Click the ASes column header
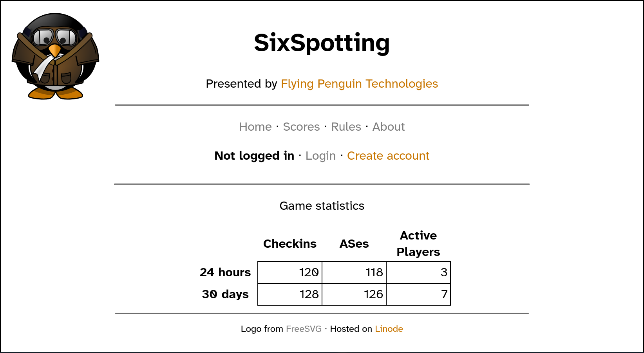Image resolution: width=644 pixels, height=353 pixels. tap(354, 244)
